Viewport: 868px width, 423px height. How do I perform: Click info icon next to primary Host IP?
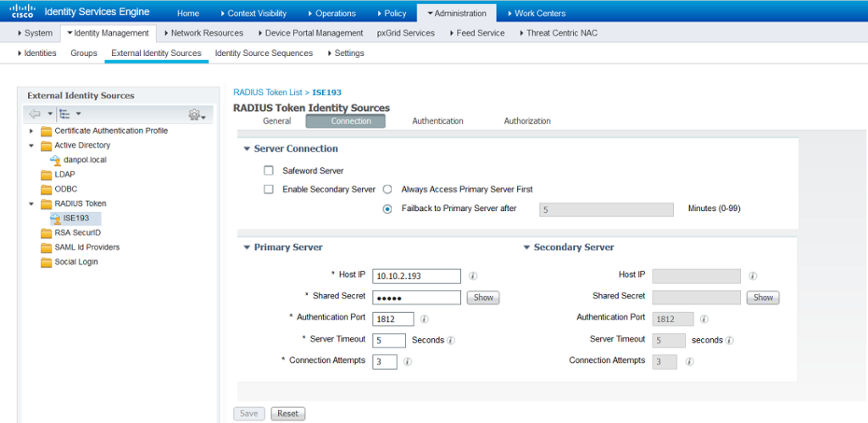point(473,276)
